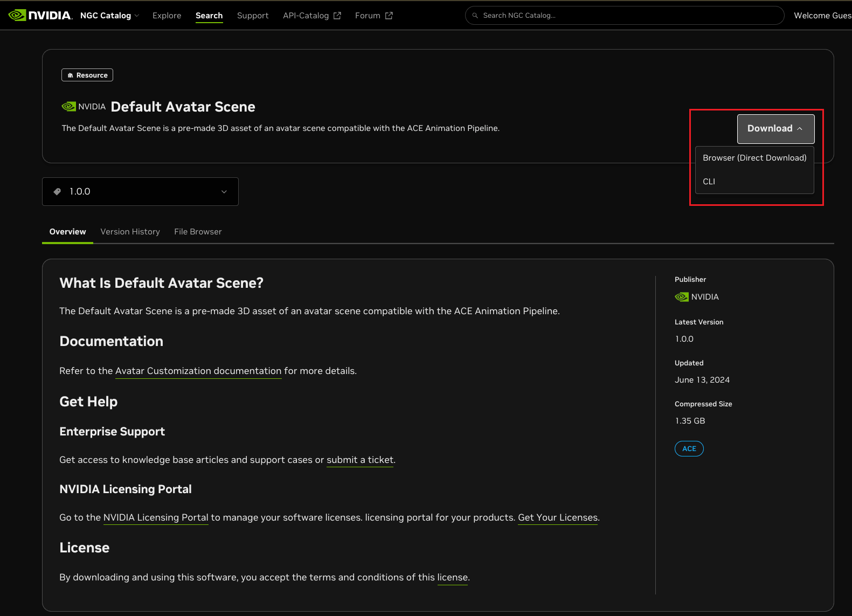Viewport: 852px width, 616px height.
Task: Click the ACE tag chip
Action: pos(689,449)
